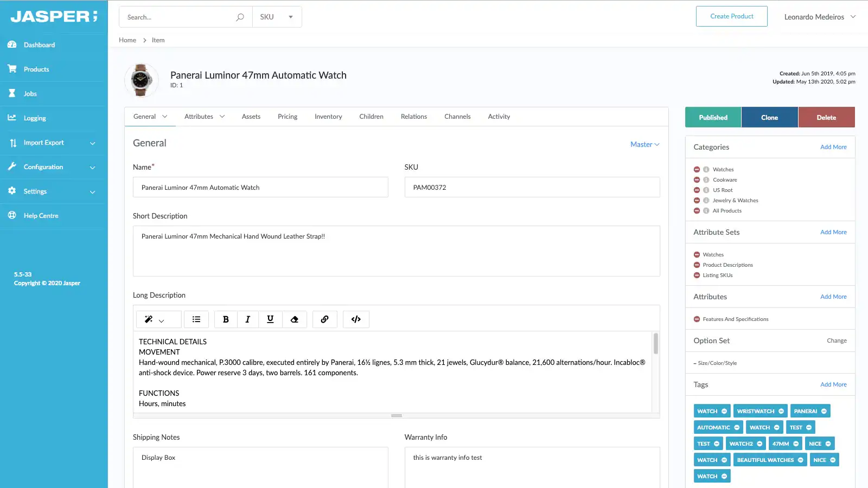This screenshot has width=868, height=488.
Task: Click inside the SKU input field
Action: tap(532, 187)
